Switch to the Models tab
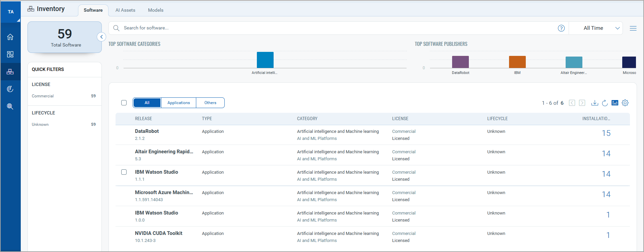 pos(156,10)
